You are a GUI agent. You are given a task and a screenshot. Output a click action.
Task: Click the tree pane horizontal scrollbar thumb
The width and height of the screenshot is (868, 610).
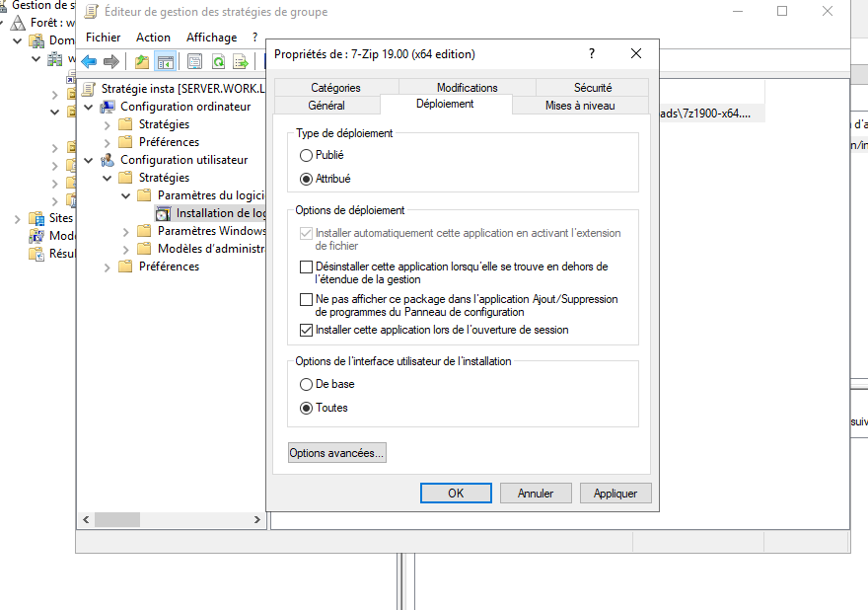pyautogui.click(x=117, y=519)
